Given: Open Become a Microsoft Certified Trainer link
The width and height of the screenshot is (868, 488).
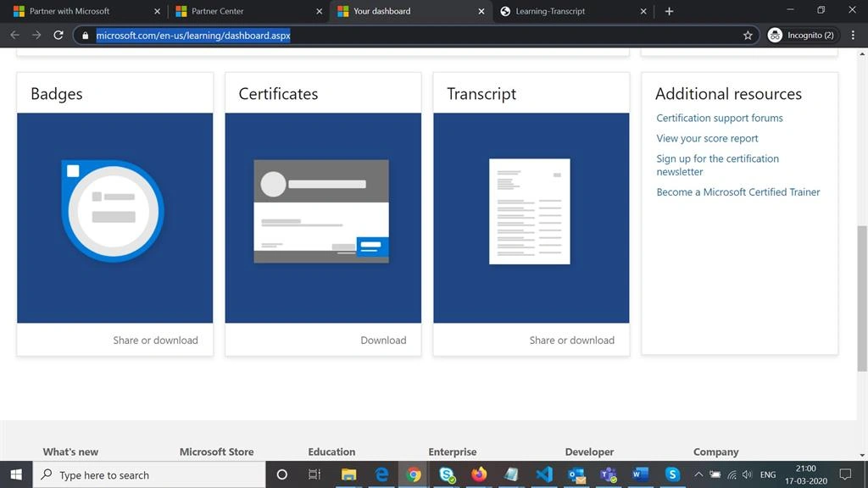Looking at the screenshot, I should (x=738, y=192).
